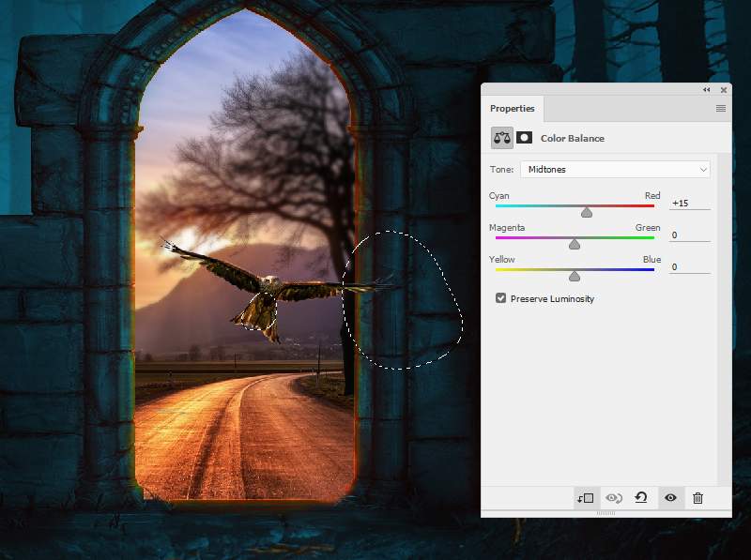This screenshot has height=560, width=751.
Task: Click the Preserve Luminosity label
Action: (552, 298)
